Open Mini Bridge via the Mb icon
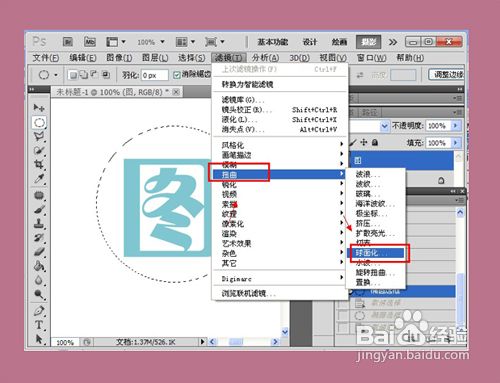The image size is (500, 383). (90, 42)
